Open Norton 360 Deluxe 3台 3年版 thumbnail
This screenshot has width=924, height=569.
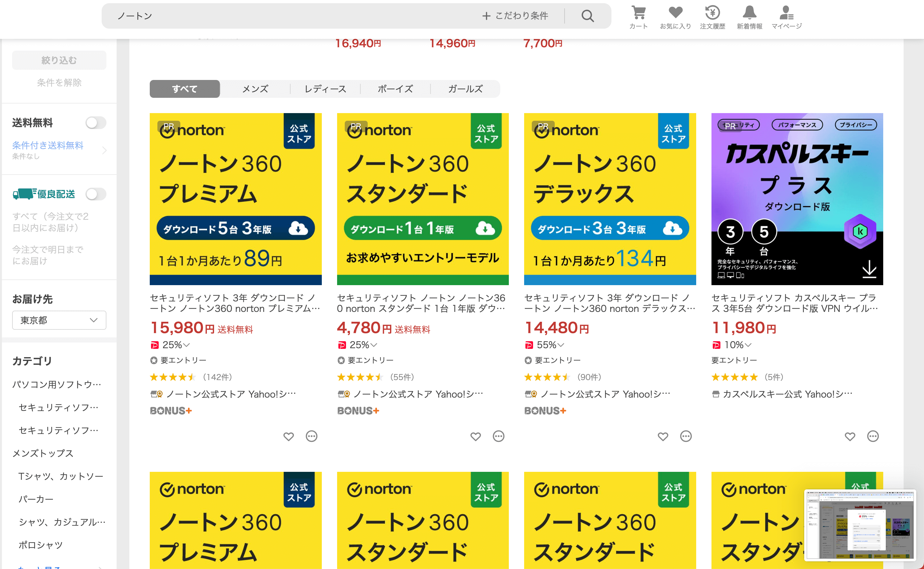610,199
